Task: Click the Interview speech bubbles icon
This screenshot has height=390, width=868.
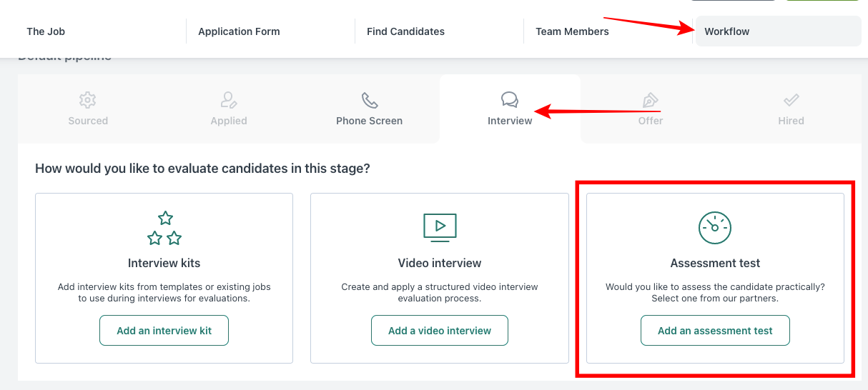Action: [x=510, y=99]
